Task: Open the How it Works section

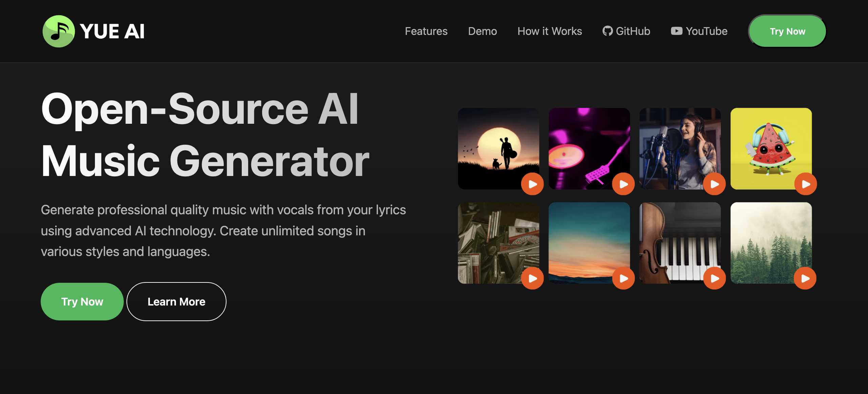Action: (549, 31)
